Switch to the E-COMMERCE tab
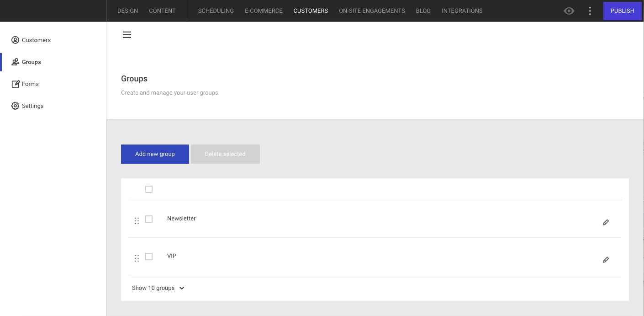The height and width of the screenshot is (316, 644). [x=264, y=11]
